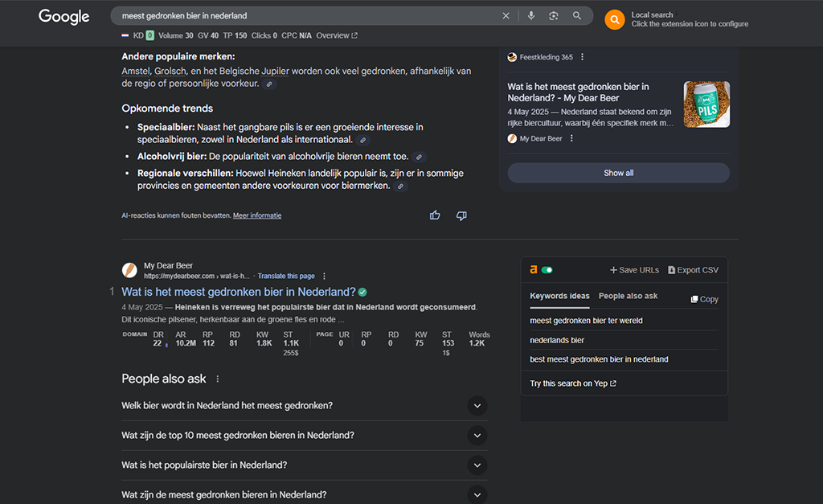Open options menu next to Feestkleding 365
Image resolution: width=823 pixels, height=504 pixels.
click(x=582, y=57)
